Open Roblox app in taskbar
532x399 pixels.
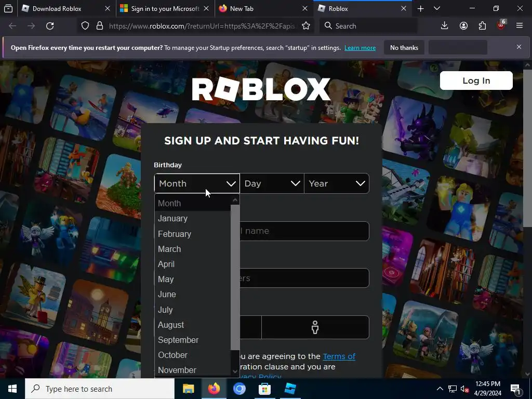click(290, 389)
